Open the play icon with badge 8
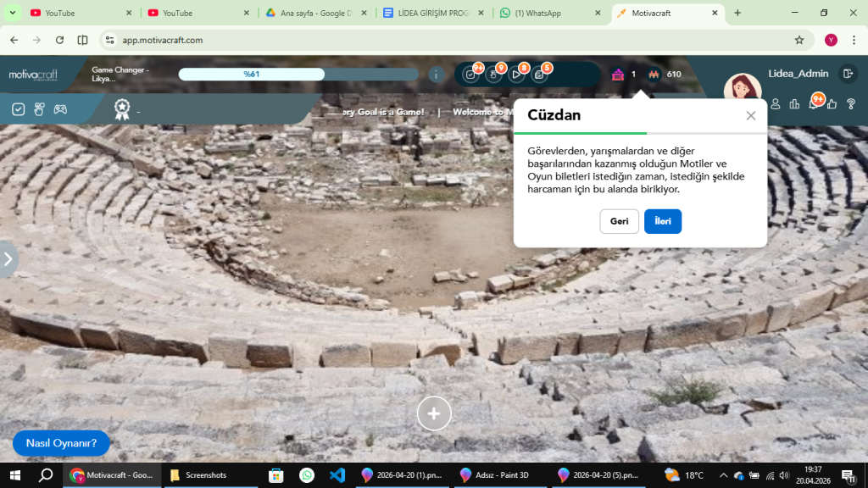This screenshot has width=868, height=488. click(516, 75)
